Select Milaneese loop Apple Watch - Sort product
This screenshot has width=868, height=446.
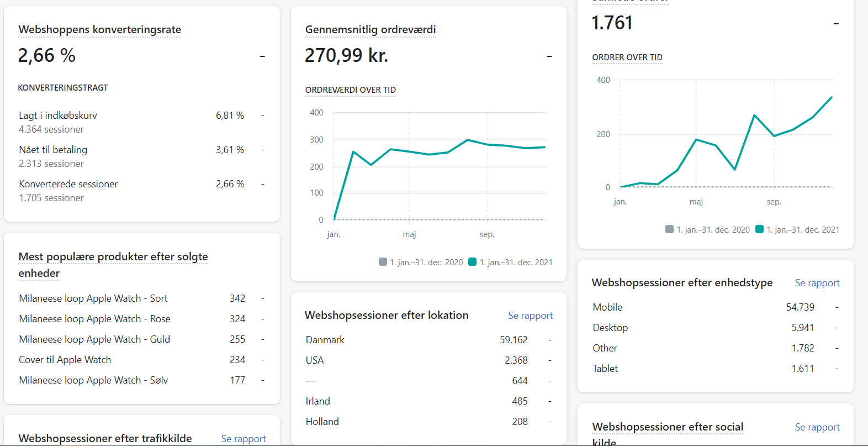tap(93, 298)
